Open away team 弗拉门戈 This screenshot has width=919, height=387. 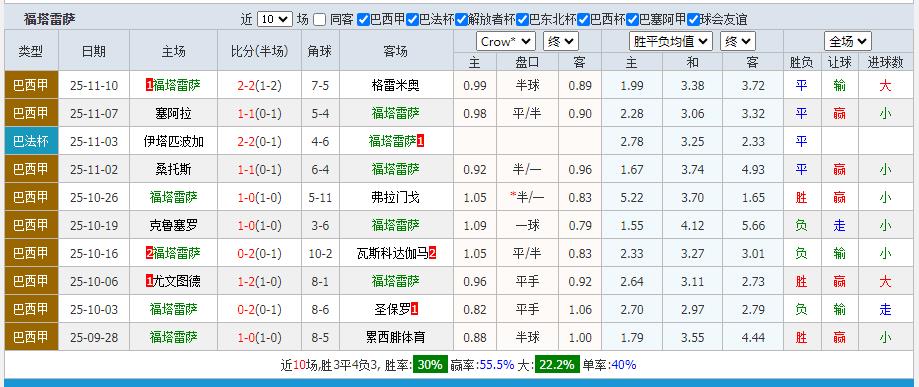click(x=396, y=198)
